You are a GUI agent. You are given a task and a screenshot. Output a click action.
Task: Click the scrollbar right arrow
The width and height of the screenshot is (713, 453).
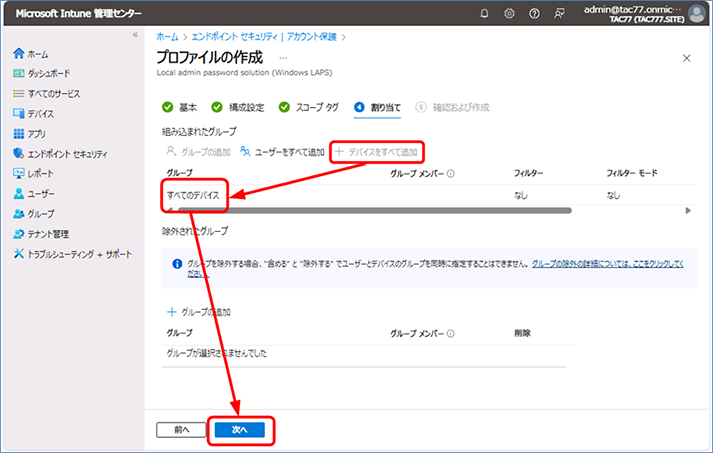[x=688, y=210]
